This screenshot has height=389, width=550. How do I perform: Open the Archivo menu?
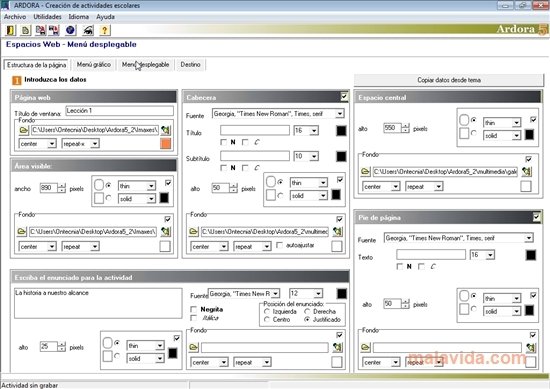point(15,16)
